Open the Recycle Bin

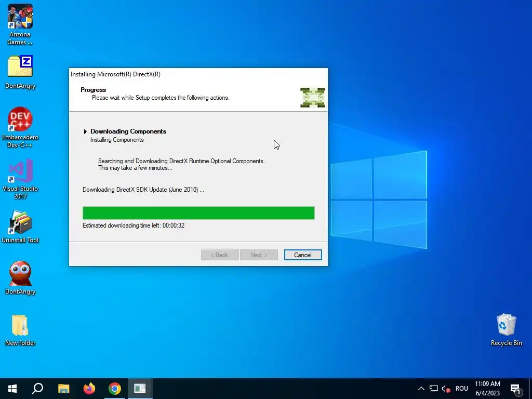coord(506,329)
